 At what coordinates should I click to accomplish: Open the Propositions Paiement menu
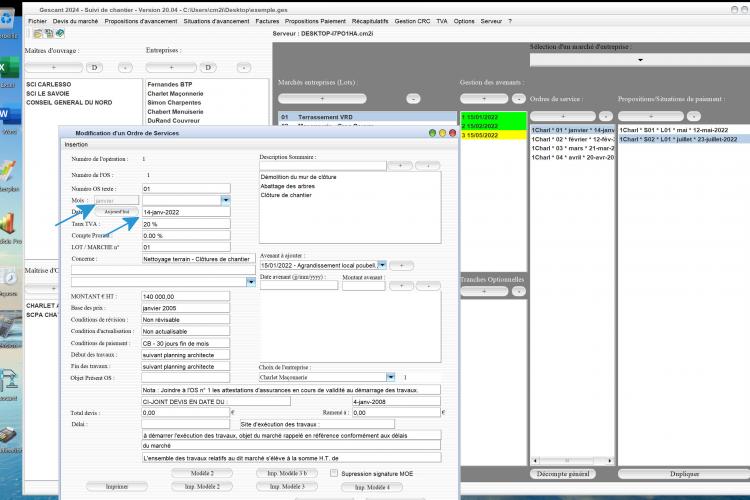315,21
